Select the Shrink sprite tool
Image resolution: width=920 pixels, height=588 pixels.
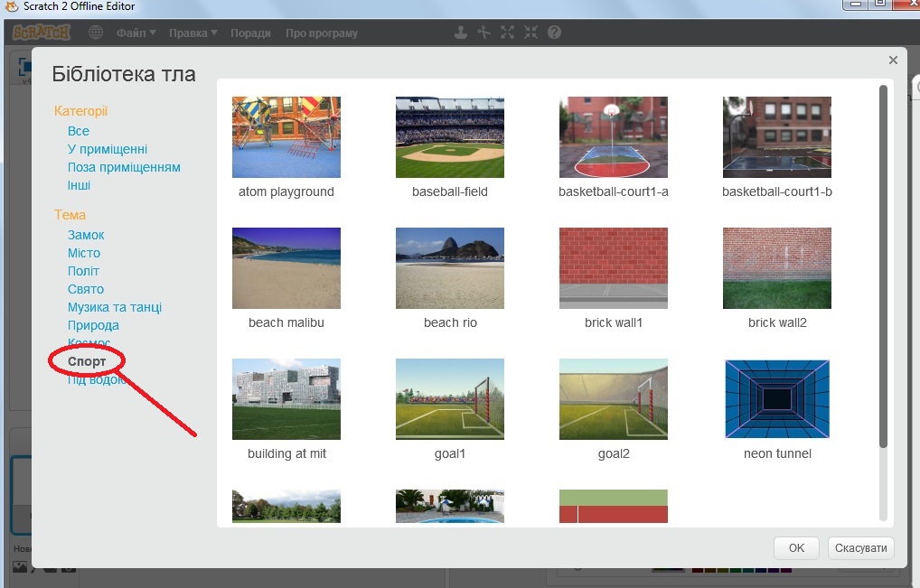[x=531, y=33]
